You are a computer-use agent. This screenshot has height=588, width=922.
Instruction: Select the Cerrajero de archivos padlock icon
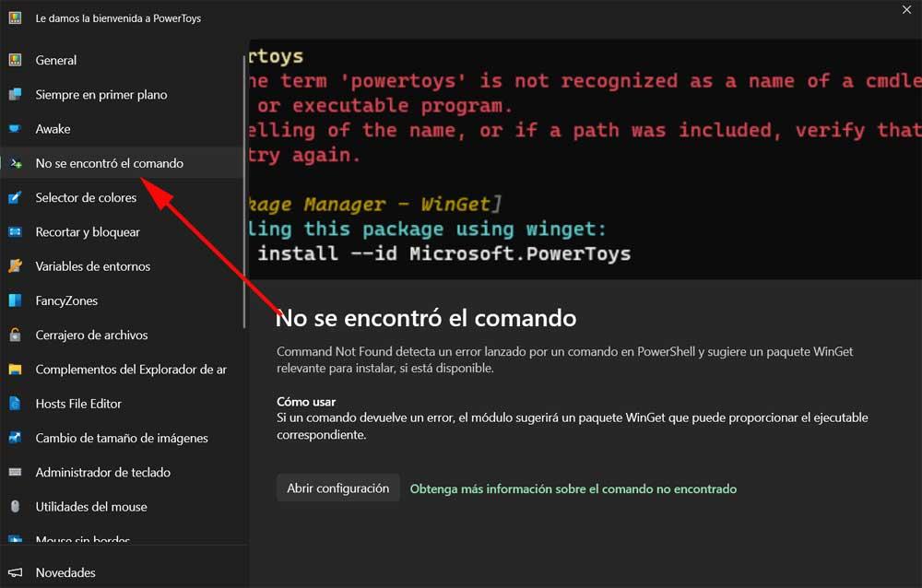tap(16, 335)
